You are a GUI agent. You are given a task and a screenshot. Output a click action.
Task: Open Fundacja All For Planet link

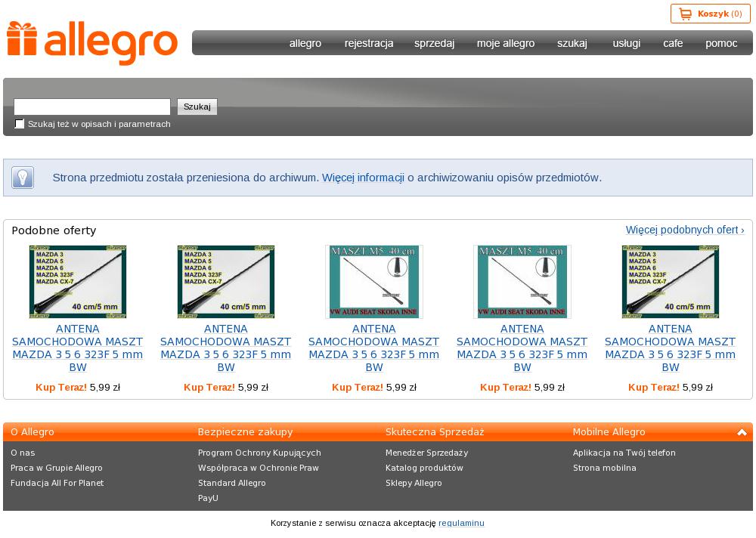(57, 483)
